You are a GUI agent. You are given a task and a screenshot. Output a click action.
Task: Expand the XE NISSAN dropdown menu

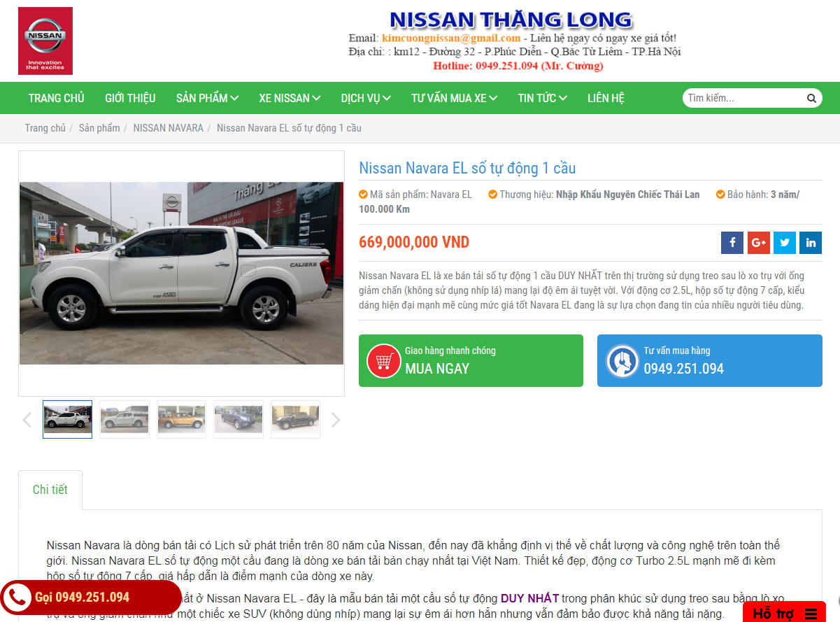pos(290,98)
